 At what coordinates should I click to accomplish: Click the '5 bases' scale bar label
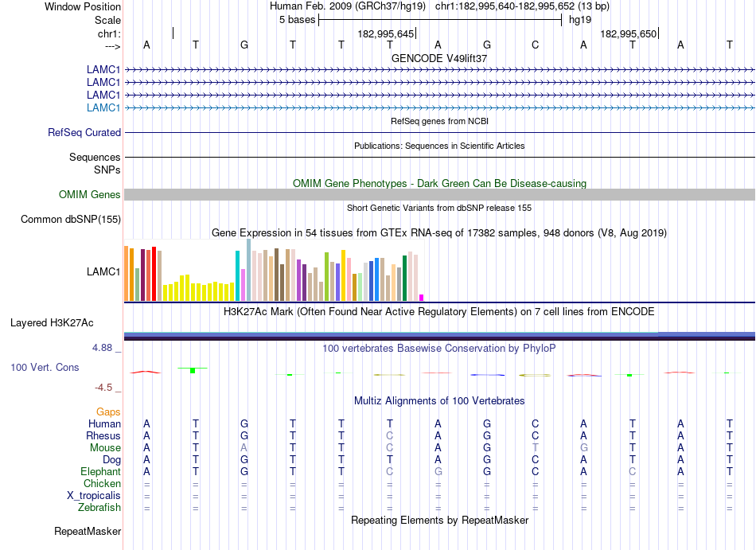click(x=297, y=20)
